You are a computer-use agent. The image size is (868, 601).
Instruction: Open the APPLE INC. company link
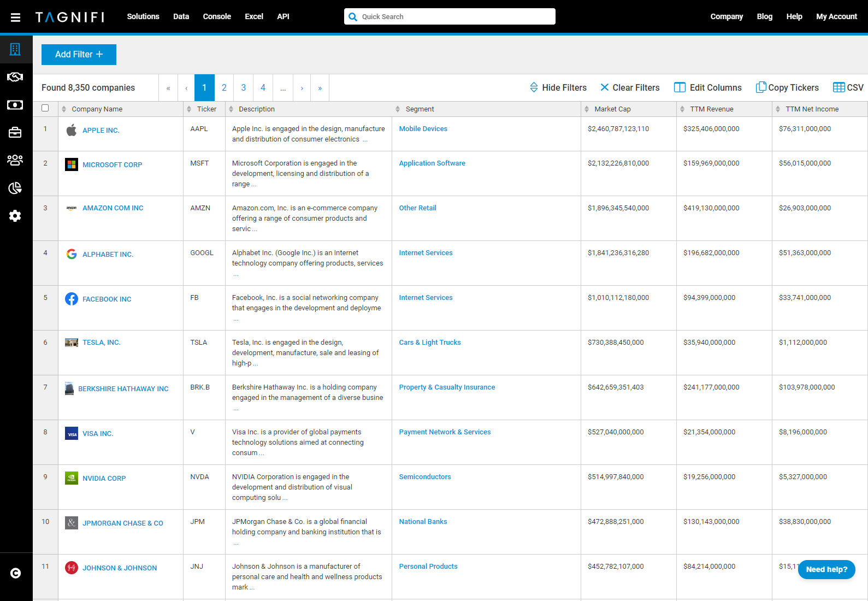click(101, 131)
